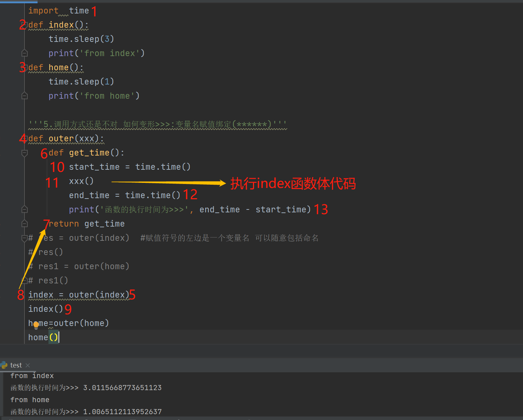
Task: Click the 'def index():' definition line
Action: click(58, 25)
